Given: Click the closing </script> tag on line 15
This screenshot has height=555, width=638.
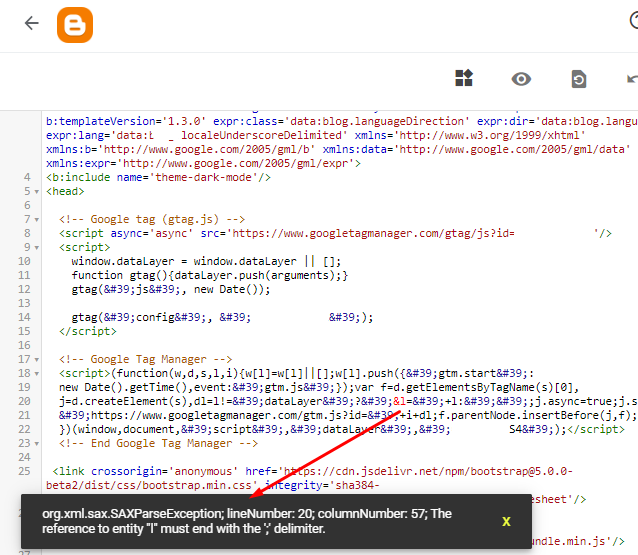Looking at the screenshot, I should pyautogui.click(x=87, y=331).
